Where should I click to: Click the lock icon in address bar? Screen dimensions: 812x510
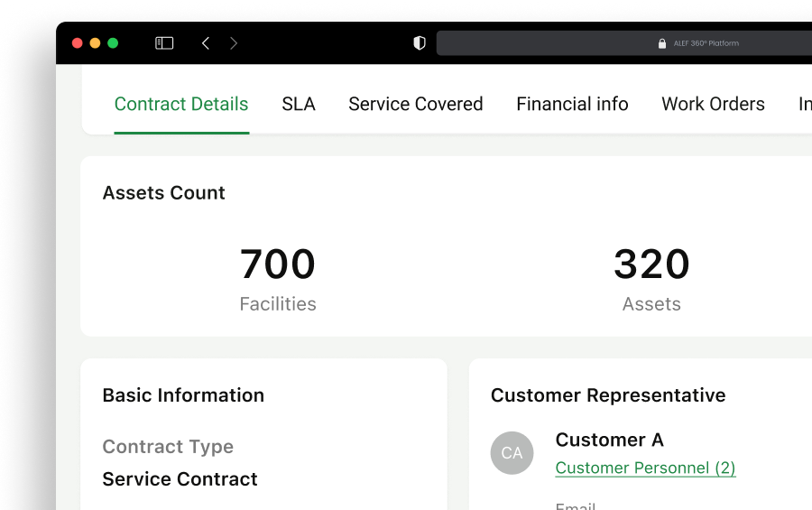click(662, 43)
